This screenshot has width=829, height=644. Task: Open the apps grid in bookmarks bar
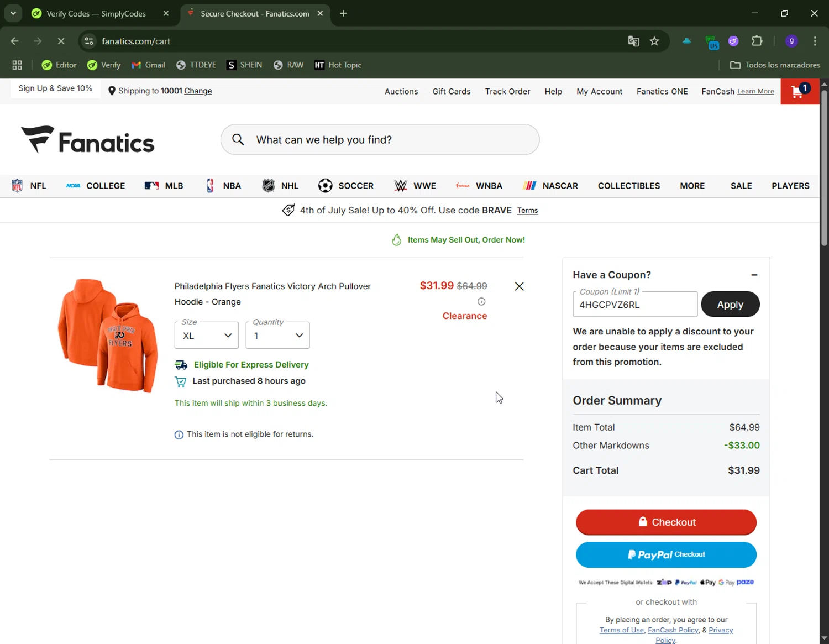point(17,65)
